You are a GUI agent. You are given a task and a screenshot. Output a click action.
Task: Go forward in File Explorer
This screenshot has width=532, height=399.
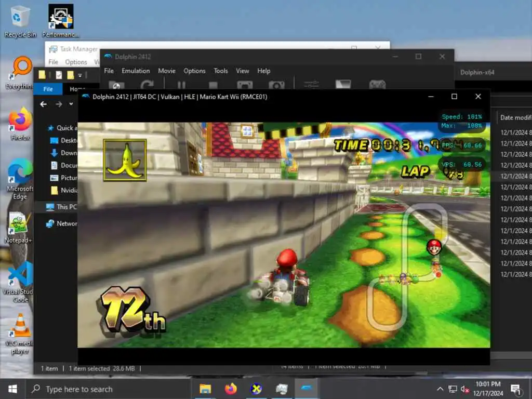(x=59, y=104)
